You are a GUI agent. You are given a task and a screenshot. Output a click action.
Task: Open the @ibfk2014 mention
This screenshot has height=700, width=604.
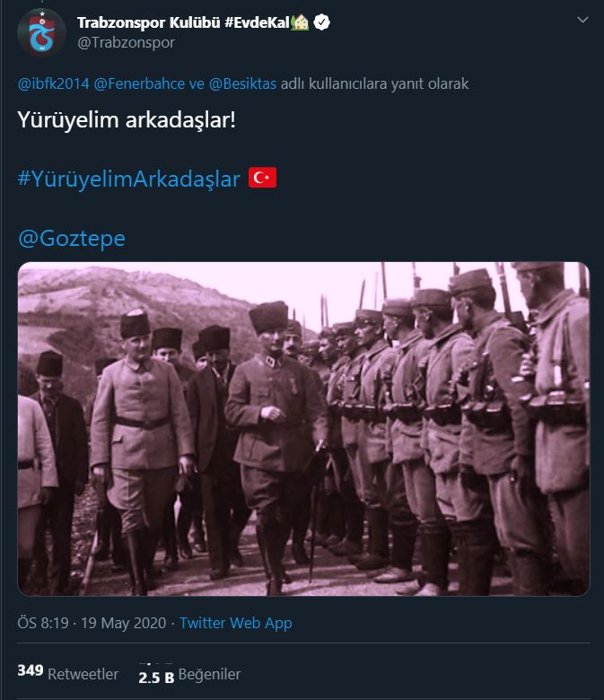click(x=54, y=84)
